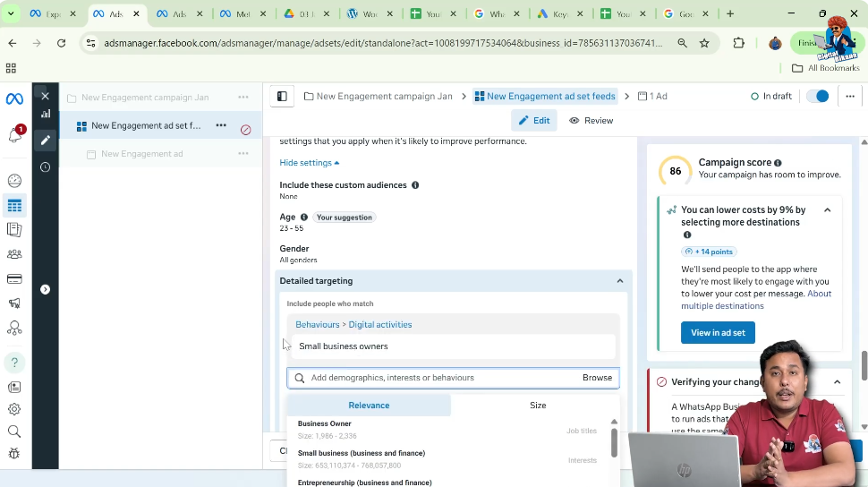Click info icon under lower costs heading
The image size is (868, 487).
click(687, 235)
